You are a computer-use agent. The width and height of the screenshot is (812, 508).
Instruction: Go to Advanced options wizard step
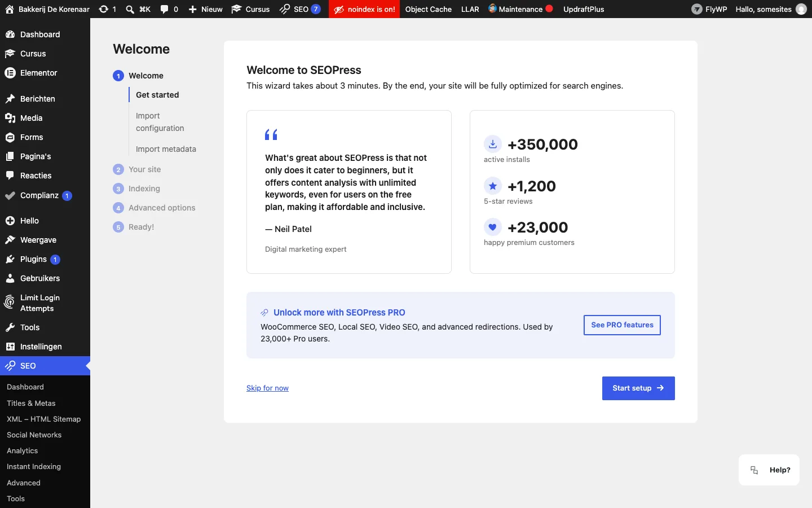162,208
